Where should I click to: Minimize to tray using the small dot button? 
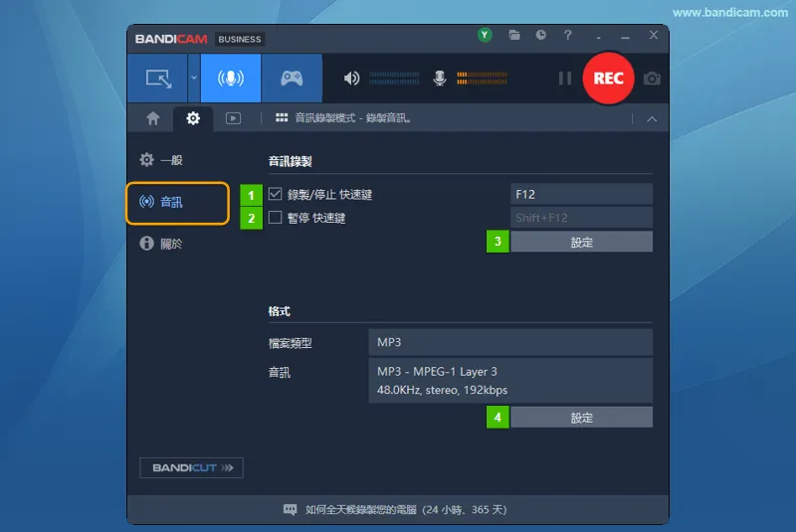tap(599, 38)
